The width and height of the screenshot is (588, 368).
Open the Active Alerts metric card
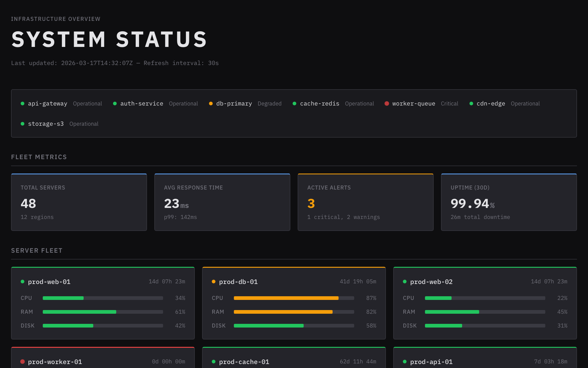pyautogui.click(x=365, y=202)
